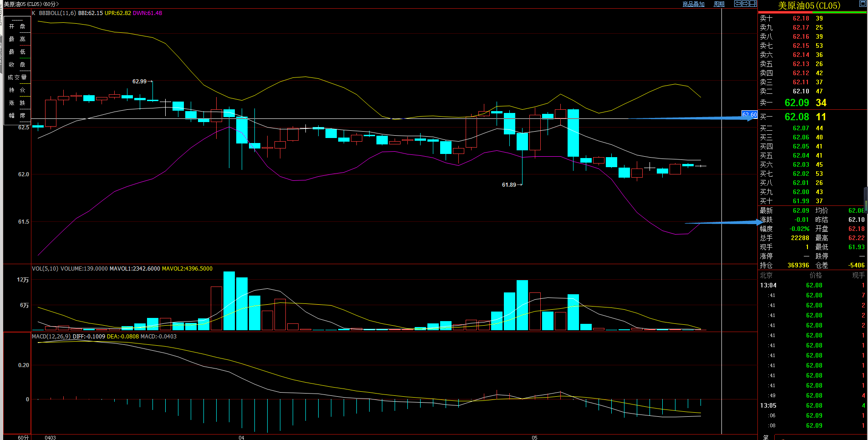Screen dimensions: 868x440
Task: Go back with the left arrow icon
Action: [x=738, y=4]
